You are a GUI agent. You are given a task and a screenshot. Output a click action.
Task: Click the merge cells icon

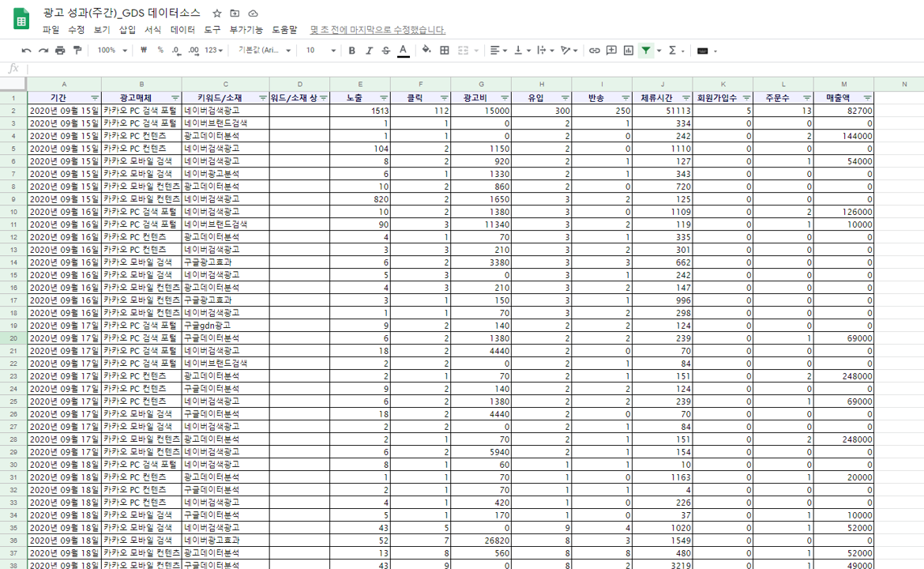coord(463,51)
